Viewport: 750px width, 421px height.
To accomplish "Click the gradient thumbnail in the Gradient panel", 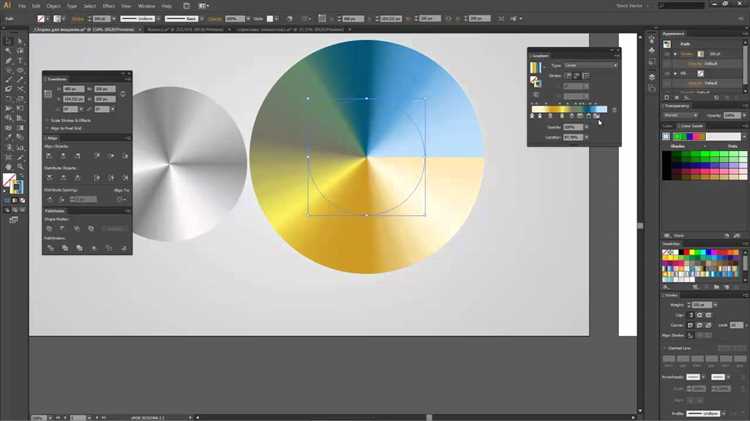I will click(x=535, y=67).
